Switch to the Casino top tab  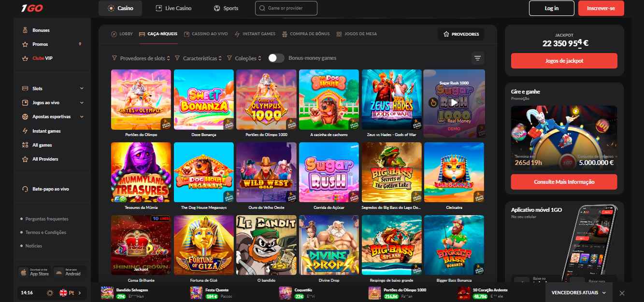click(120, 8)
